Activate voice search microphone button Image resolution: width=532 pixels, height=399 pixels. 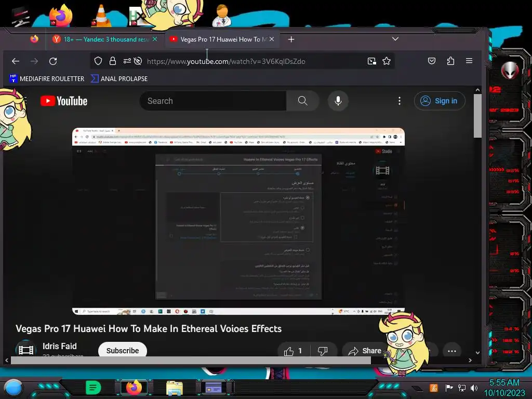tap(338, 101)
